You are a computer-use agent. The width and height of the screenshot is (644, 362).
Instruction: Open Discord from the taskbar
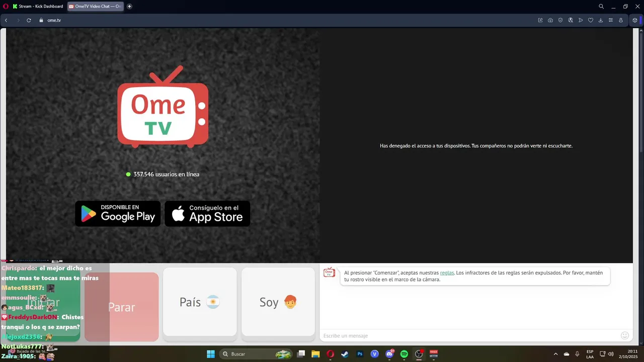click(x=389, y=354)
